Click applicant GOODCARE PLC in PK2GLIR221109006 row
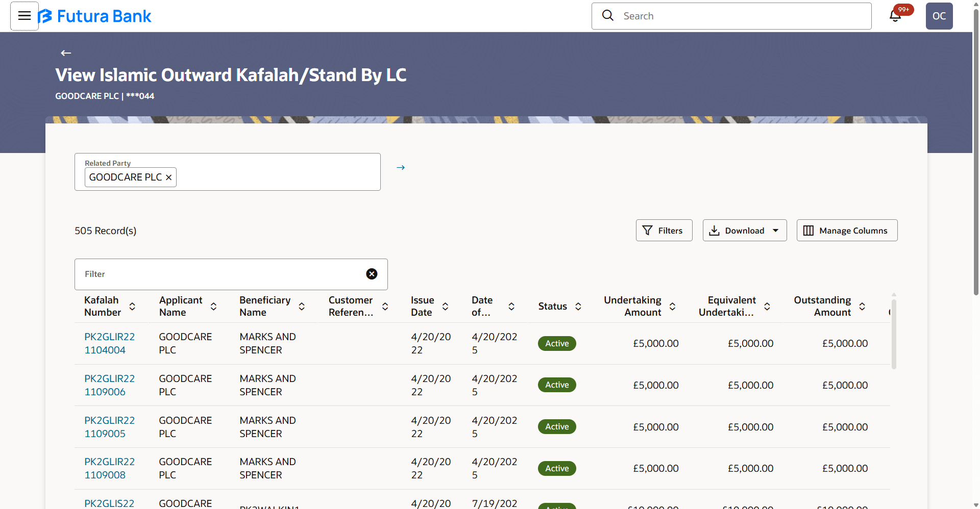980x509 pixels. 185,385
